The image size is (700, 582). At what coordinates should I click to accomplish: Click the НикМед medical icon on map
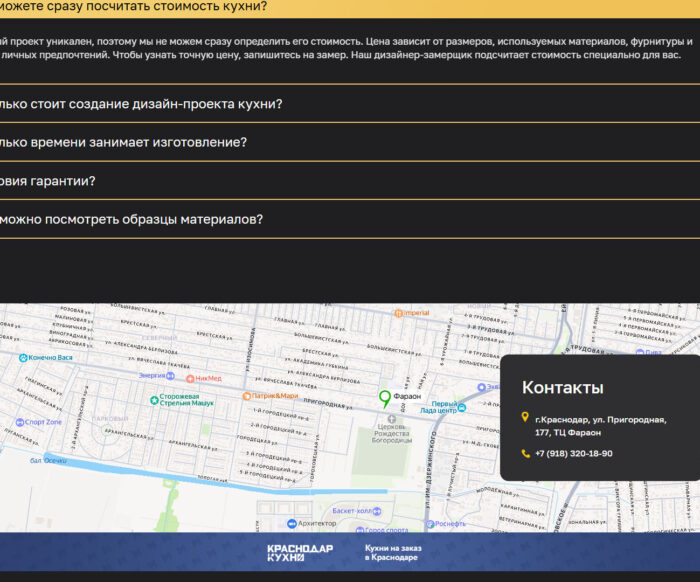point(189,378)
